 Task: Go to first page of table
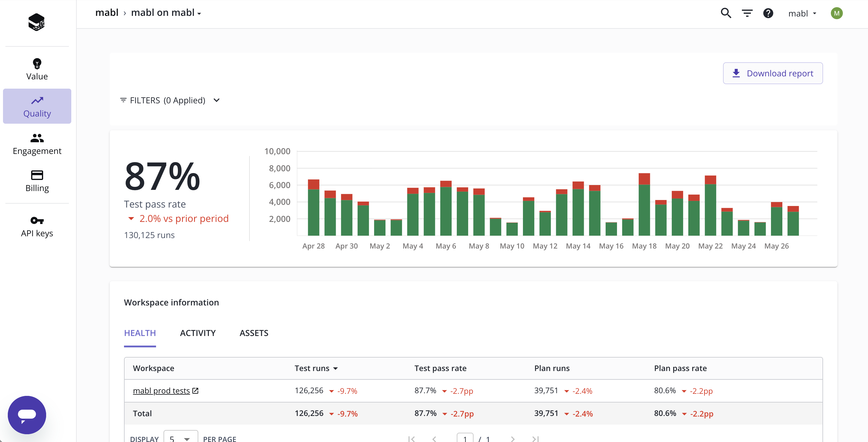tap(412, 439)
